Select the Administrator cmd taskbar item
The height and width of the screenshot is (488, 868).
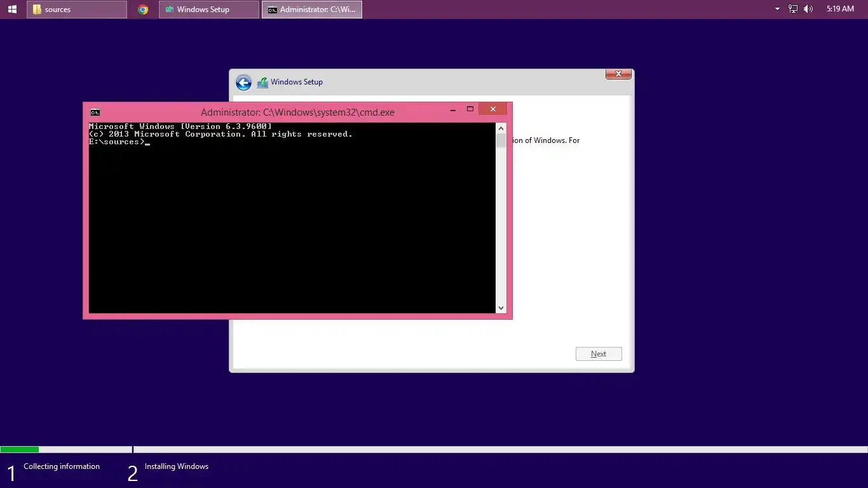(312, 10)
